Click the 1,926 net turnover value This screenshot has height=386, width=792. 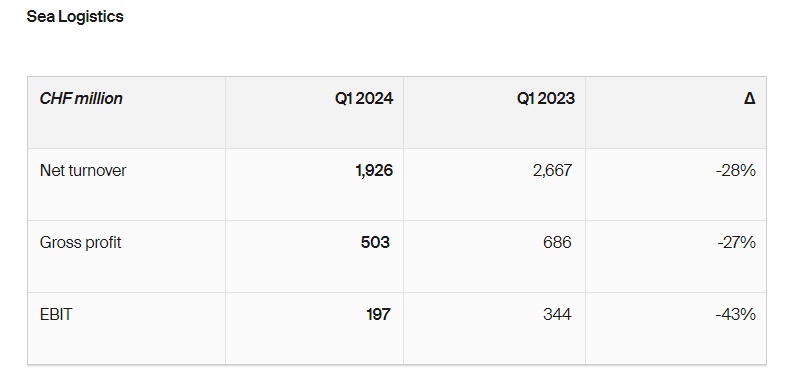coord(374,171)
